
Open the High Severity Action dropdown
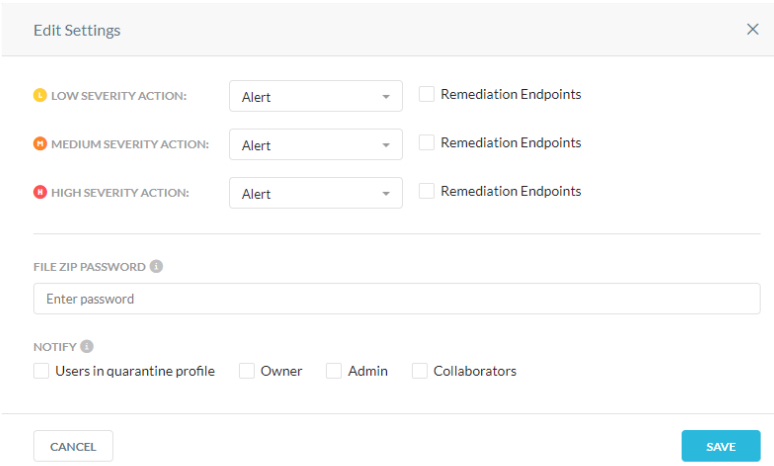click(316, 193)
